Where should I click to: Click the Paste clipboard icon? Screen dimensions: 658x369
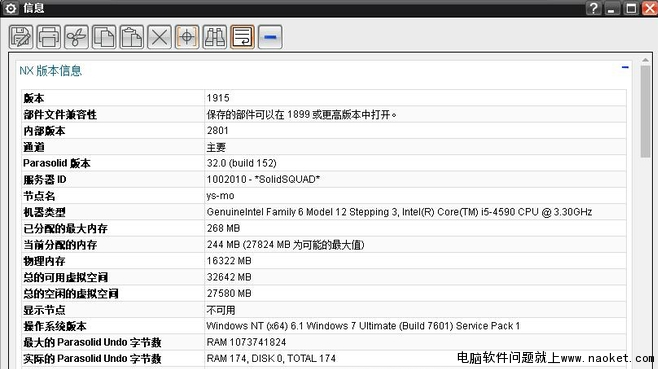pyautogui.click(x=132, y=37)
